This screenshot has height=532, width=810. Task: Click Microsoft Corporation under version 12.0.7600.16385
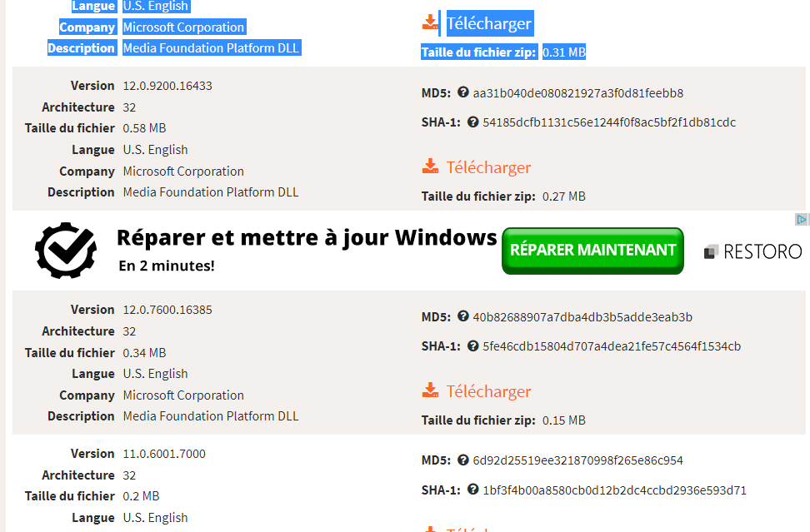(183, 395)
